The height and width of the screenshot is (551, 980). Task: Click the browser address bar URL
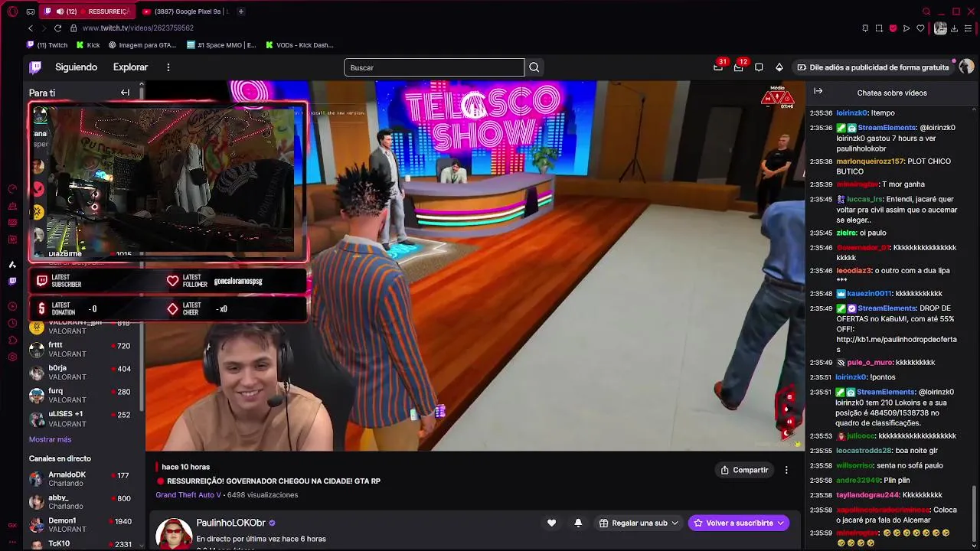(138, 28)
